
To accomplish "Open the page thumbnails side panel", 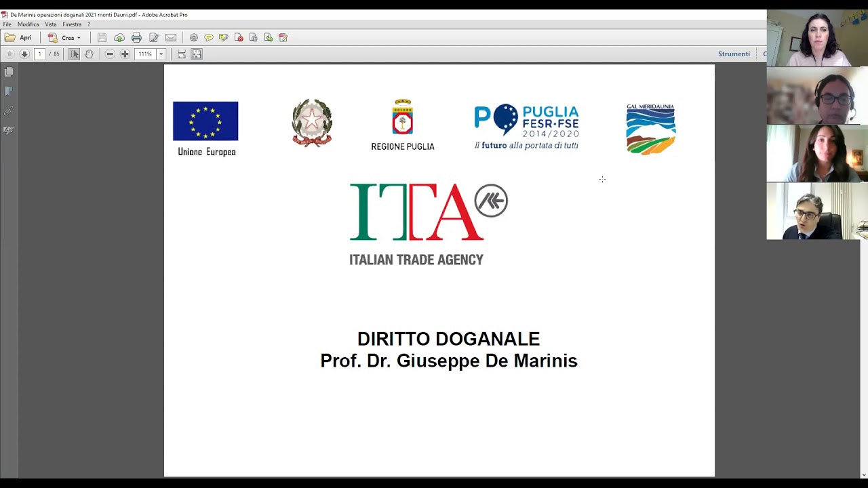I will tap(9, 72).
